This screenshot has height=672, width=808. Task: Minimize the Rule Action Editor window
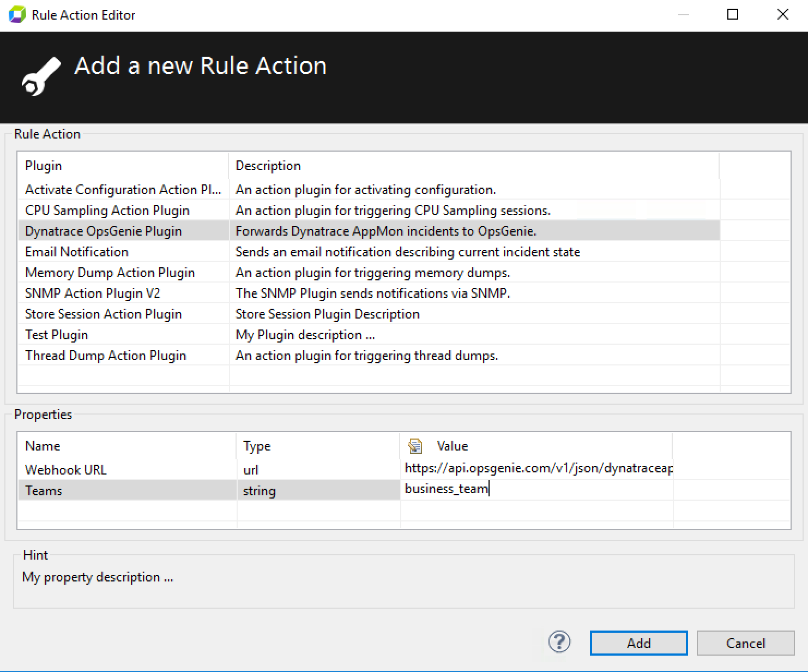pos(683,15)
